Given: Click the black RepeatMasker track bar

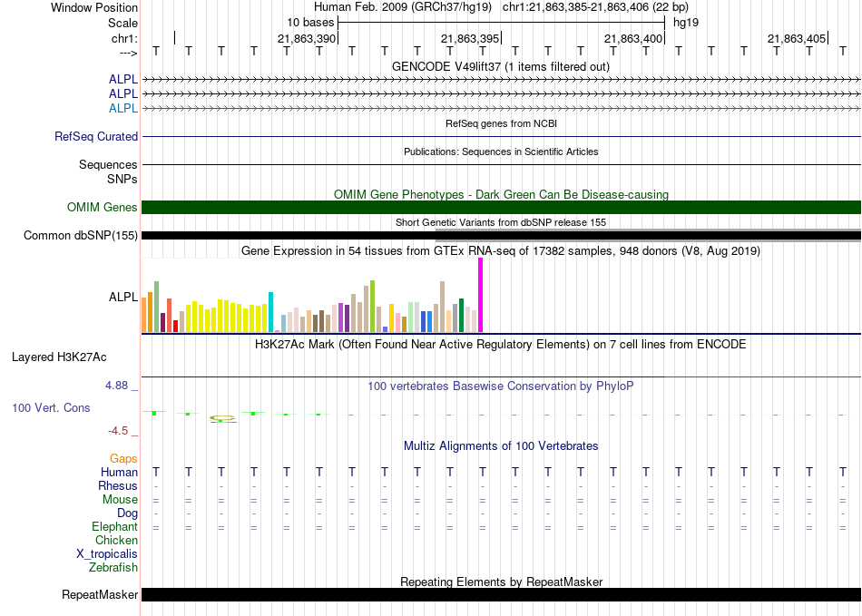Looking at the screenshot, I should point(501,595).
